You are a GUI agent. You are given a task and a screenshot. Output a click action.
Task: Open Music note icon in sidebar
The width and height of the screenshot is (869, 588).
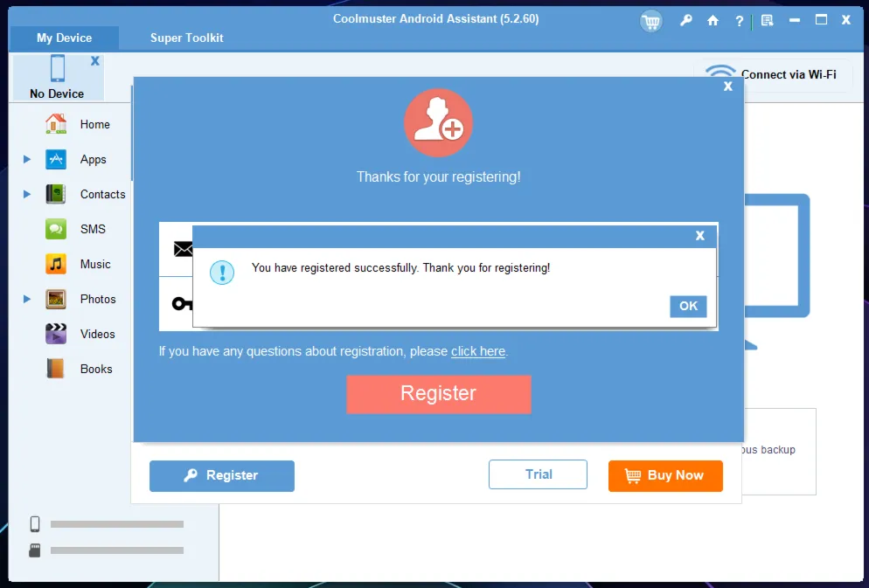pyautogui.click(x=56, y=264)
